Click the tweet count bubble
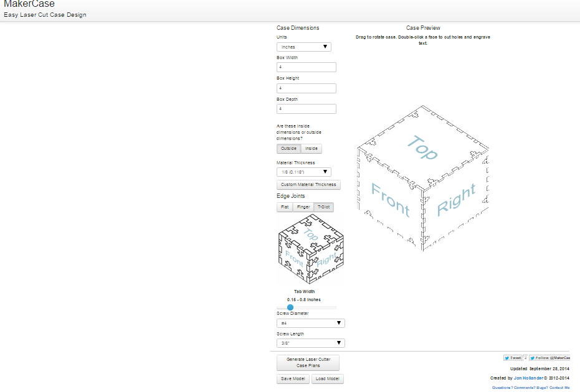The image size is (580, 392). (x=525, y=358)
